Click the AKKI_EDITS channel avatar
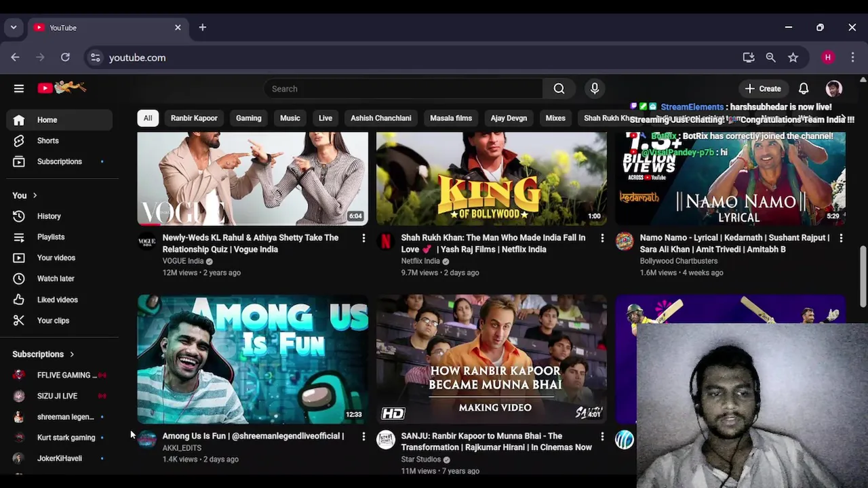The image size is (868, 488). pos(146,440)
